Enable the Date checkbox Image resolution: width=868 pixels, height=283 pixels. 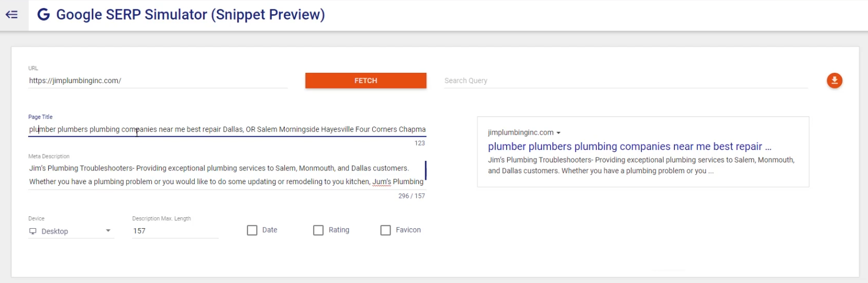tap(252, 230)
